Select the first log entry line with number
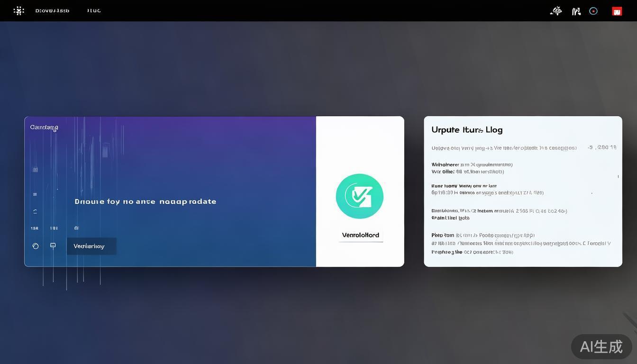Image resolution: width=637 pixels, height=364 pixels. 523,148
